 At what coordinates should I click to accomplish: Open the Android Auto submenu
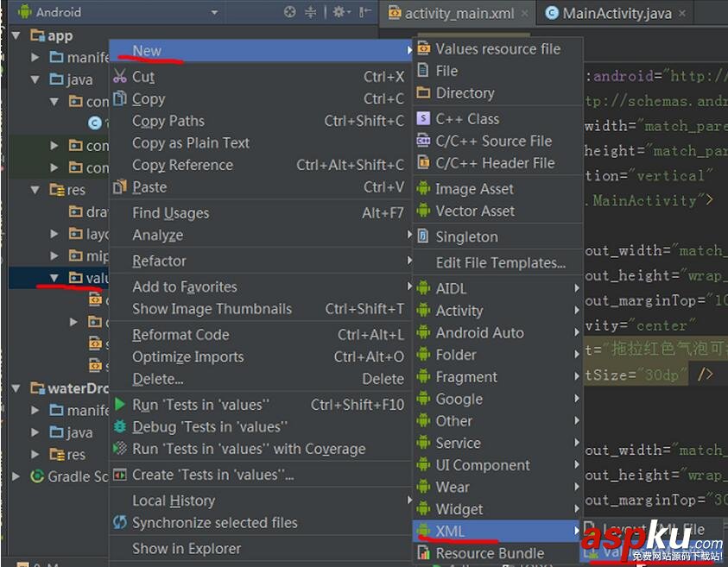tap(498, 332)
